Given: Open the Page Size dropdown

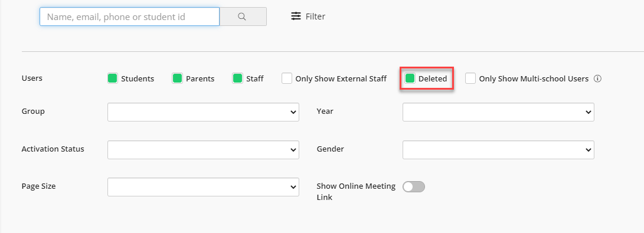Looking at the screenshot, I should tap(203, 186).
